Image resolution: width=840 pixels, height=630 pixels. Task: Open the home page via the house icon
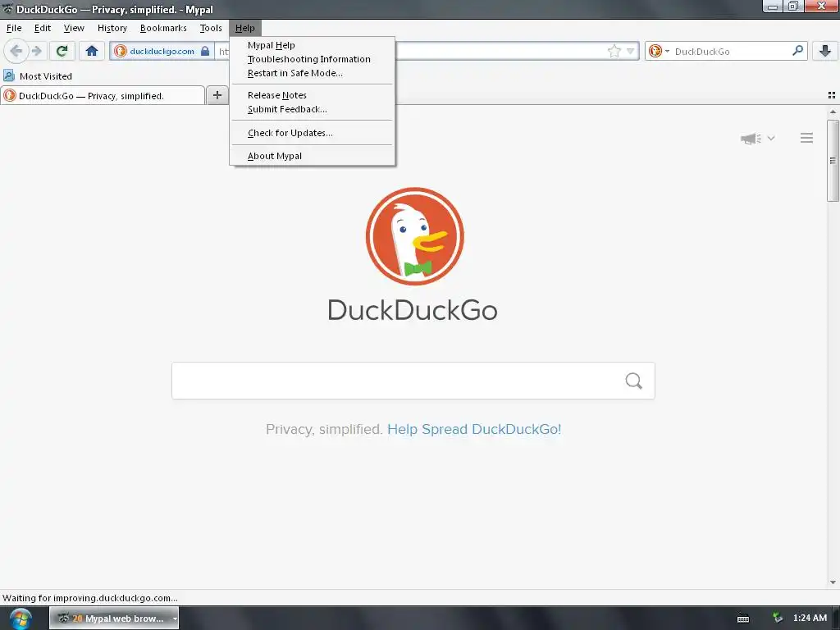(x=92, y=51)
